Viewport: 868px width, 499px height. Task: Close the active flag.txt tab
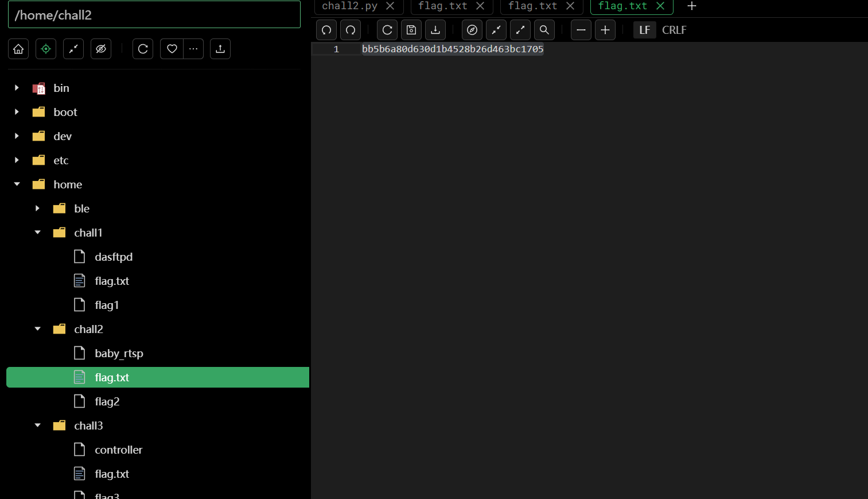click(660, 6)
